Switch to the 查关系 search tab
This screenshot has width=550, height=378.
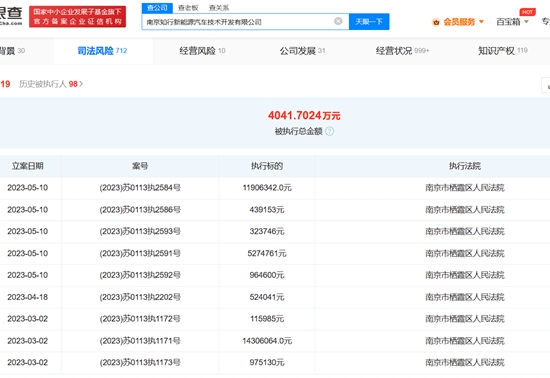tap(219, 8)
